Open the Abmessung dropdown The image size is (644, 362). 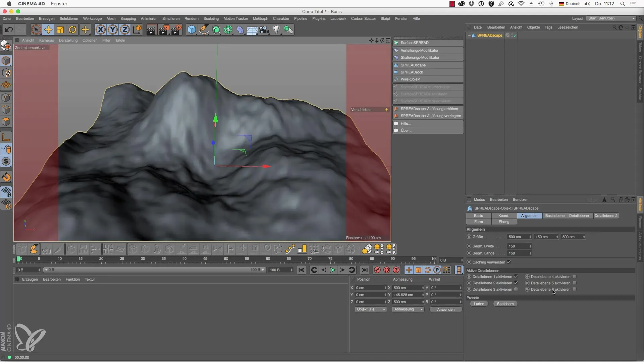pos(408,309)
